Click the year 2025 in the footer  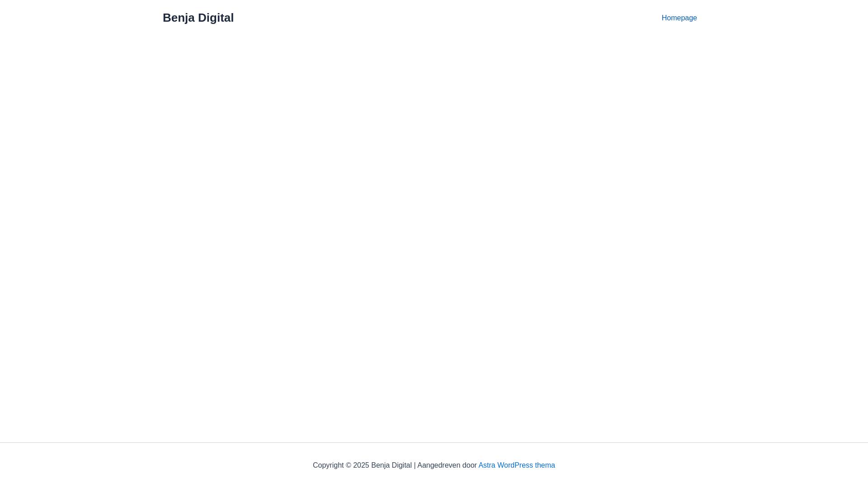[x=361, y=465]
